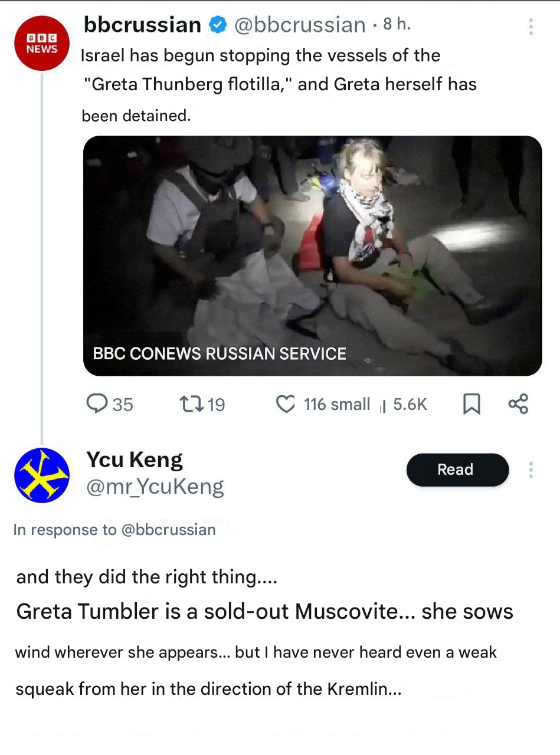Open the @bbcrussian link in reply header
The image size is (560, 755).
168,530
